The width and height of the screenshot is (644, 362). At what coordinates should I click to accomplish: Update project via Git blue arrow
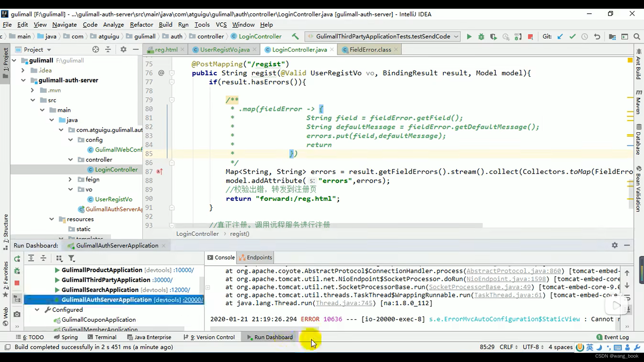(x=560, y=37)
